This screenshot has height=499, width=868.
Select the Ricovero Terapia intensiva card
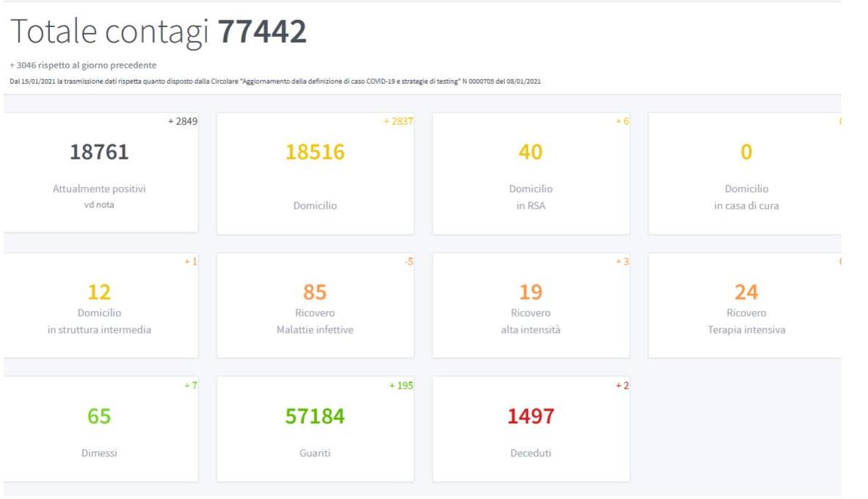[745, 306]
